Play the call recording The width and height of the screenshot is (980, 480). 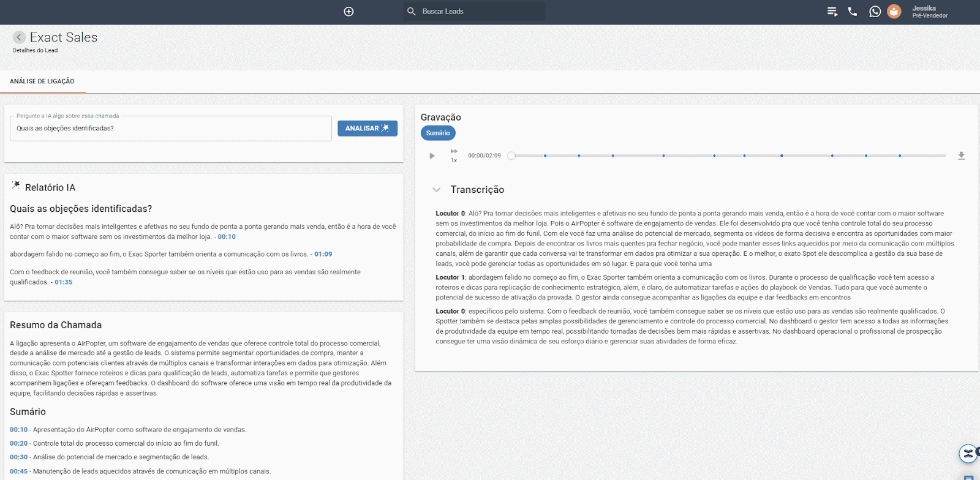432,156
